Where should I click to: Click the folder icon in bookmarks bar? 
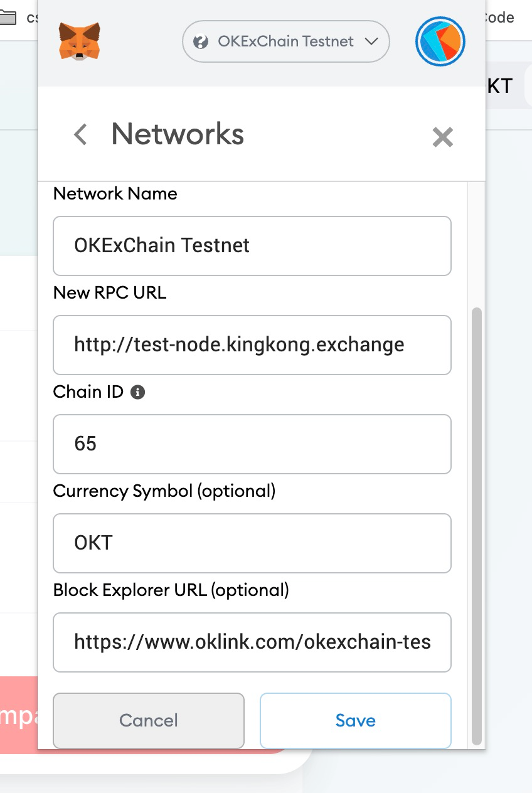pyautogui.click(x=8, y=18)
